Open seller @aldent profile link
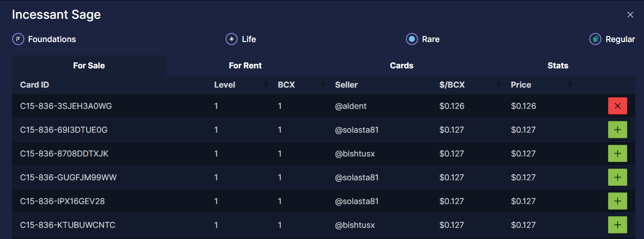644x239 pixels. tap(351, 106)
